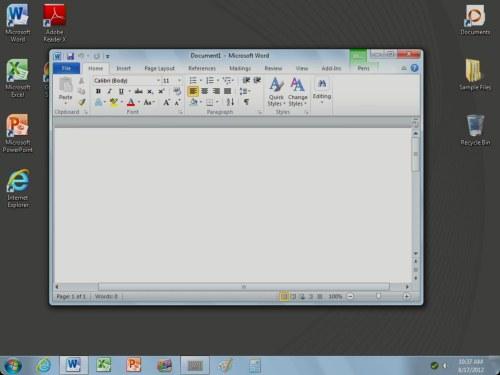The image size is (500, 375).
Task: Open Quick Styles gallery
Action: pyautogui.click(x=276, y=92)
